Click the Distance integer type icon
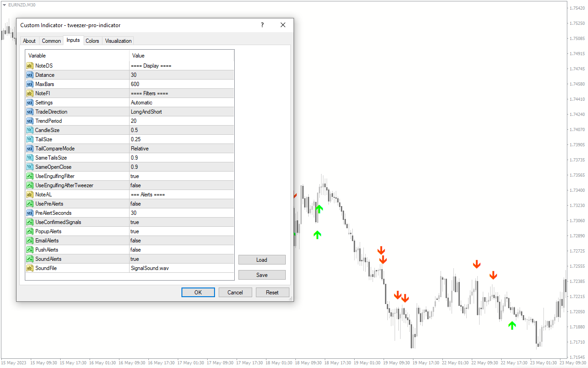588x368 pixels. point(30,75)
